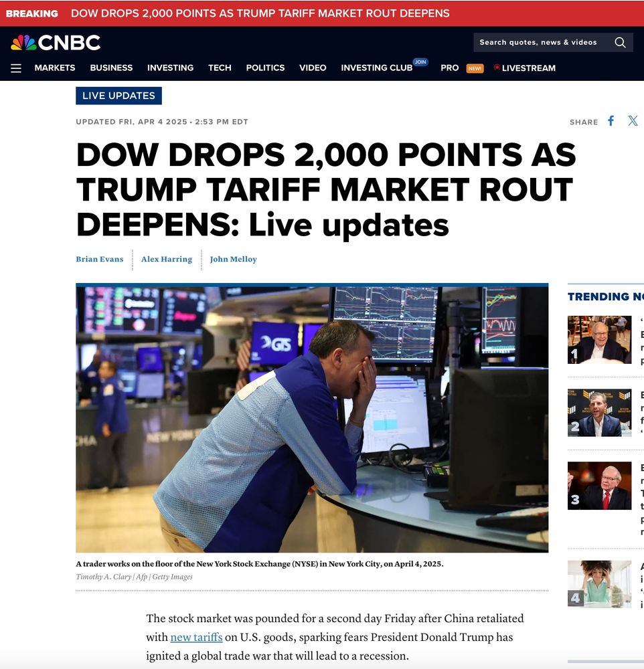Screen dimensions: 644x669
Task: Click the red Livestream dot icon
Action: point(497,67)
